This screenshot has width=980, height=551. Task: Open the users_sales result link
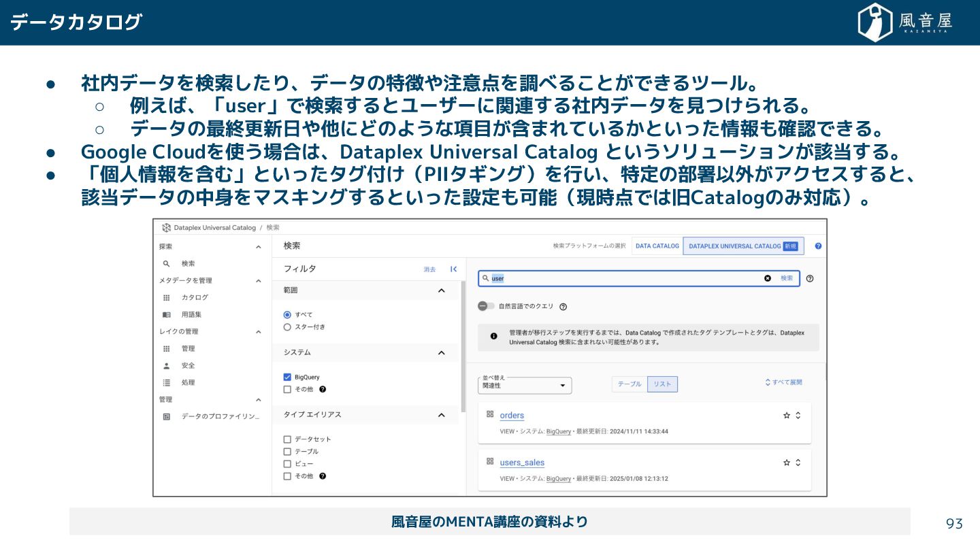click(522, 463)
